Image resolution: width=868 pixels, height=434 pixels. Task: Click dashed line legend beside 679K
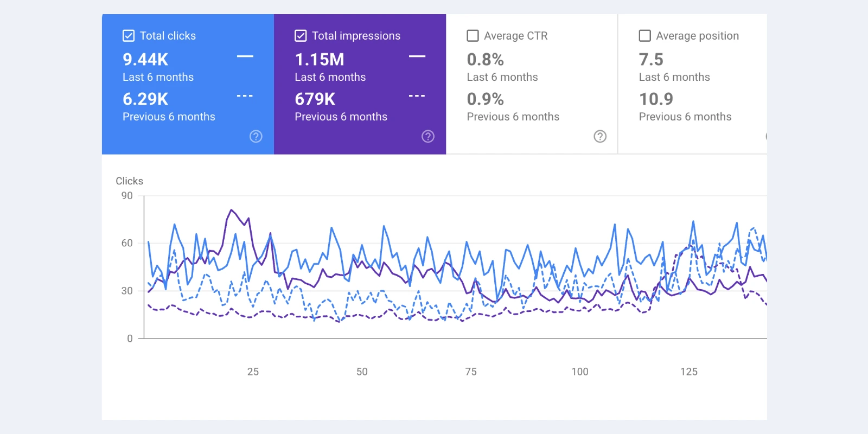tap(417, 96)
